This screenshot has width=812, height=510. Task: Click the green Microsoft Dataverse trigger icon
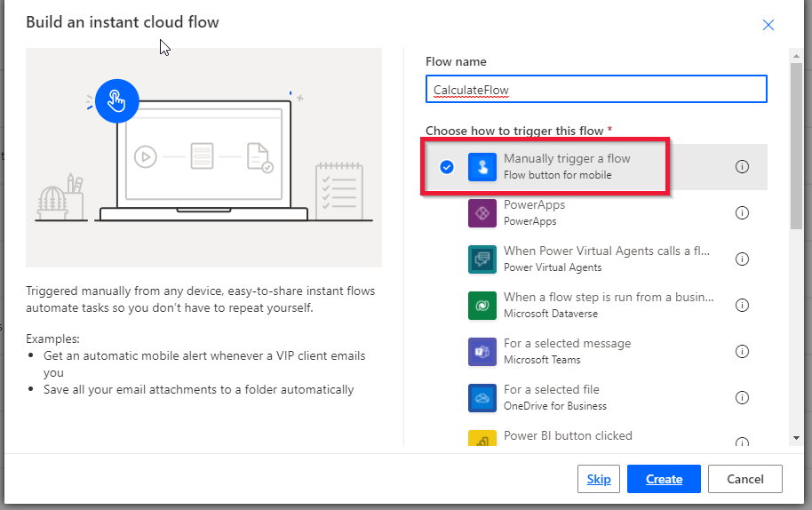click(x=482, y=306)
